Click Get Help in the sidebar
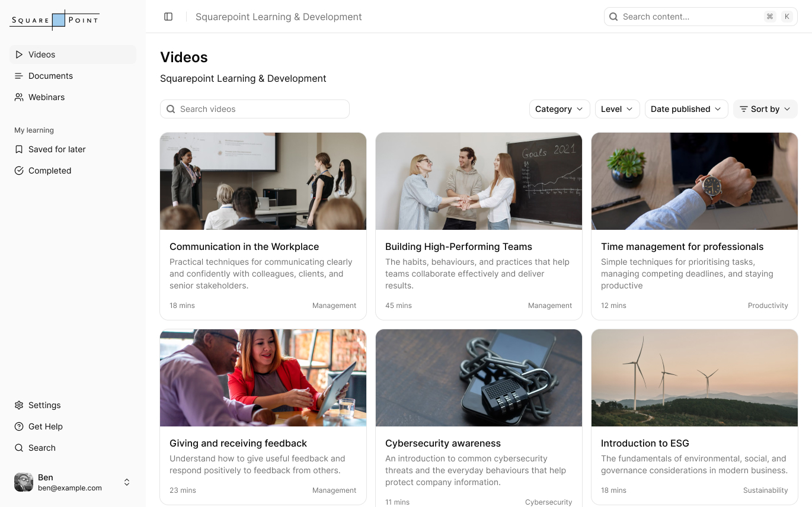This screenshot has width=812, height=507. [x=73, y=426]
